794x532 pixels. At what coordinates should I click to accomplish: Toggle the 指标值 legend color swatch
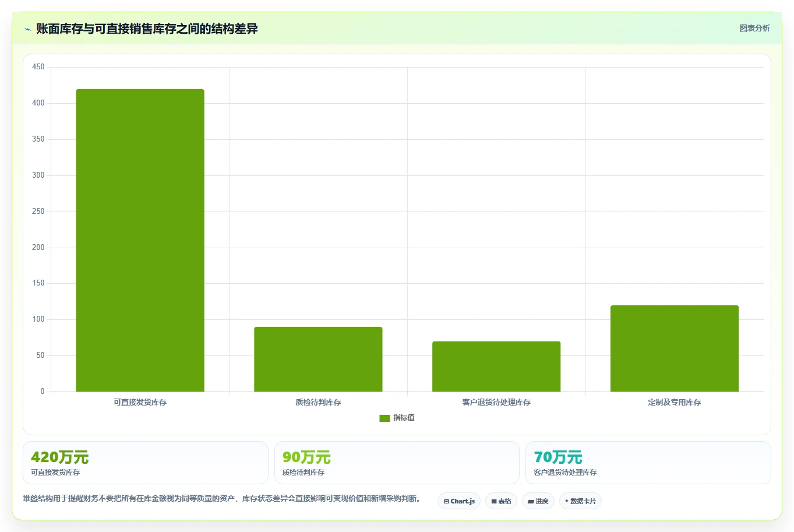click(384, 418)
